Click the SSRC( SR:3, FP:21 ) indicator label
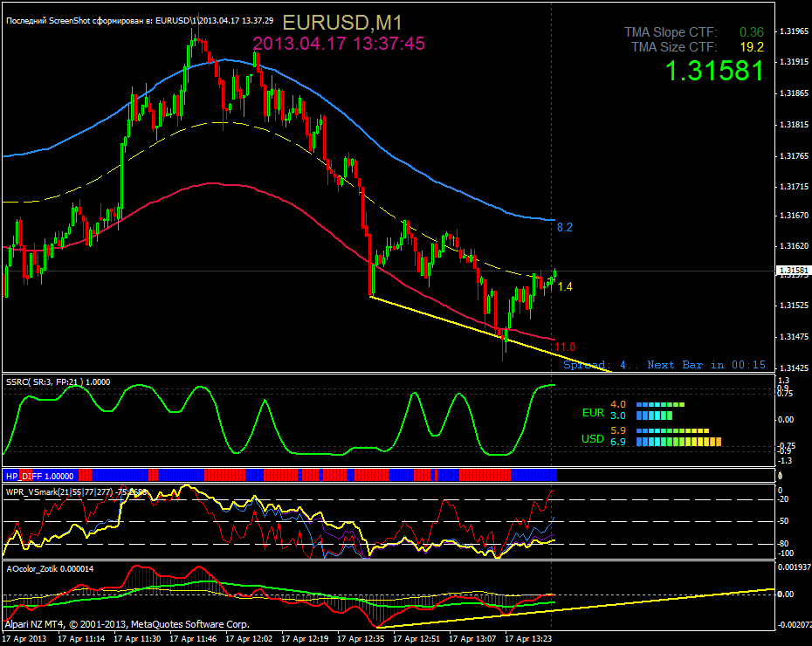This screenshot has width=812, height=646. (x=58, y=382)
